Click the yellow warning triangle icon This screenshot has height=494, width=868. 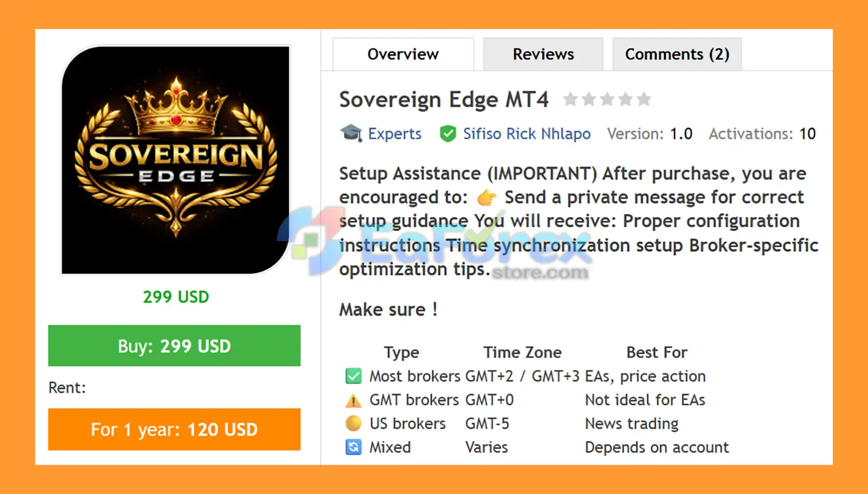[353, 400]
